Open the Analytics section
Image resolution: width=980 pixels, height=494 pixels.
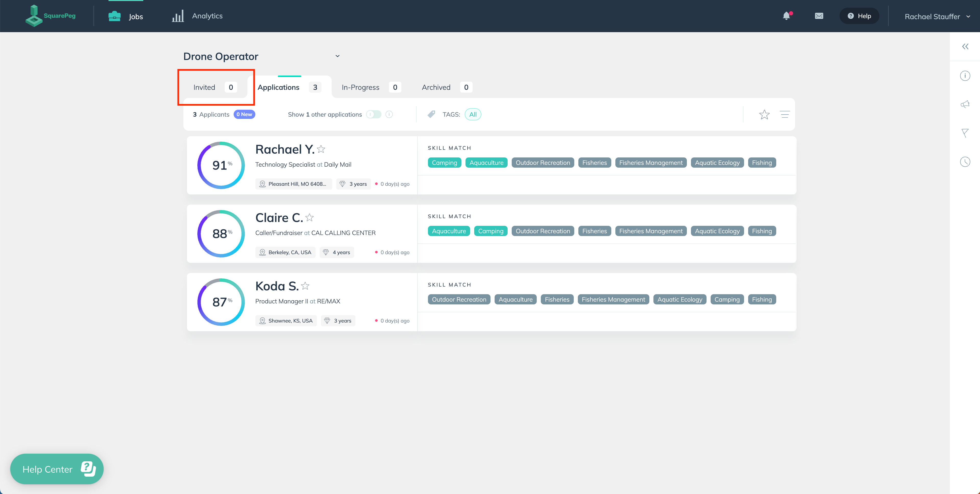[x=198, y=16]
